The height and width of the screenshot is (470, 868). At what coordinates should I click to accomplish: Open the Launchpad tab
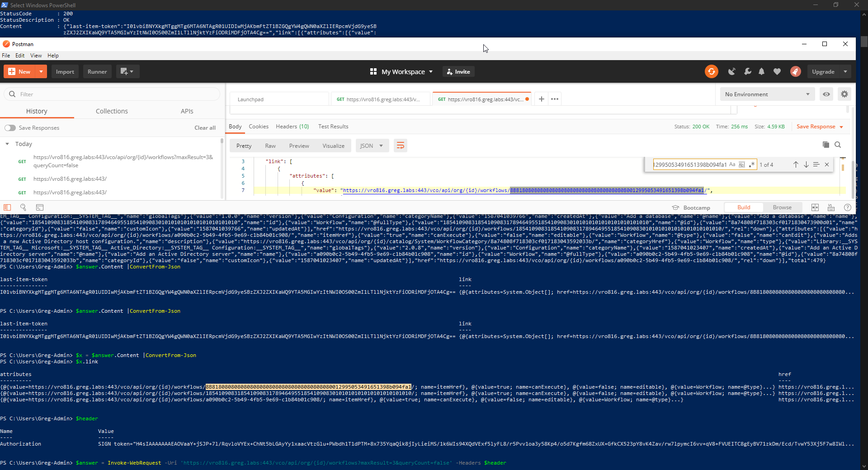279,99
